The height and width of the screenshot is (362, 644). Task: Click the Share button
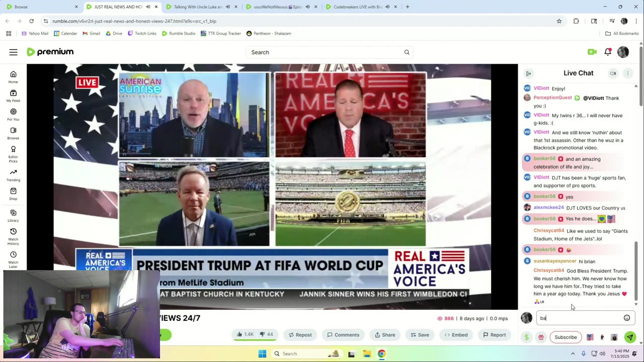pos(384,334)
